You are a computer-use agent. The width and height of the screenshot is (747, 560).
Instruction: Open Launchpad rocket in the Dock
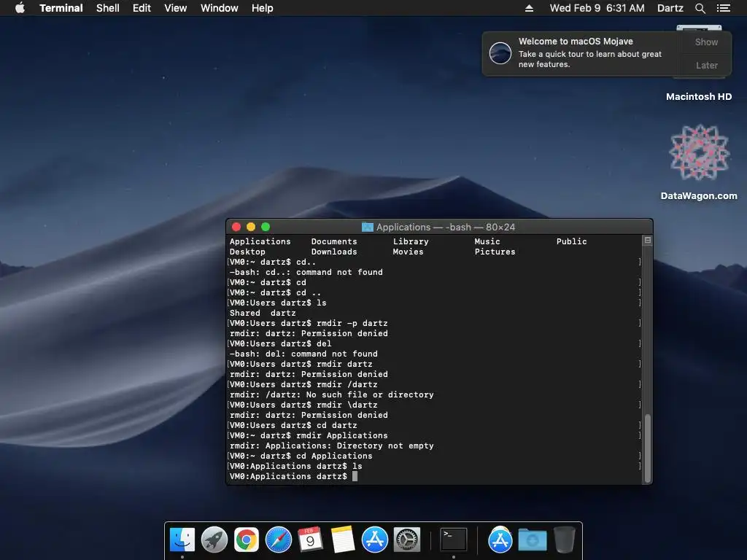pyautogui.click(x=214, y=540)
